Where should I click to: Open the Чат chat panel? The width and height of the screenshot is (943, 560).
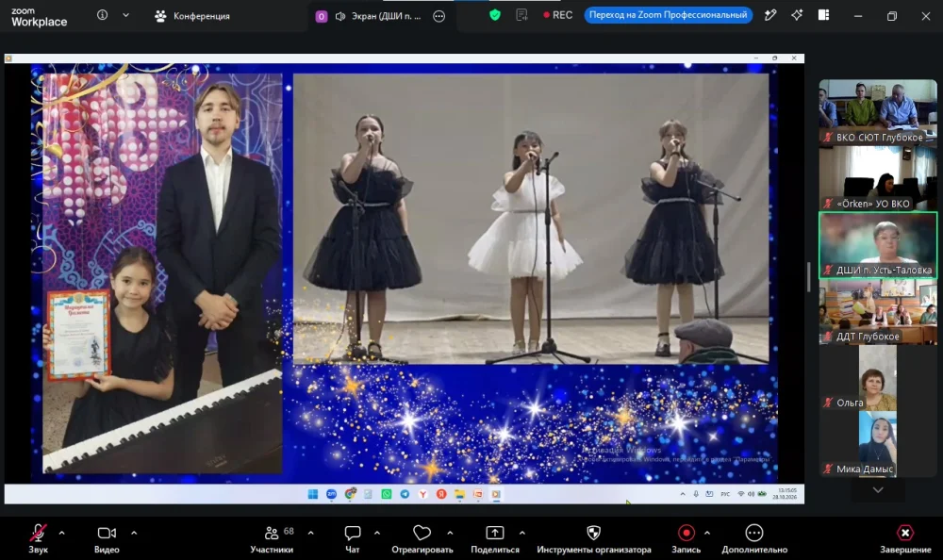(353, 538)
